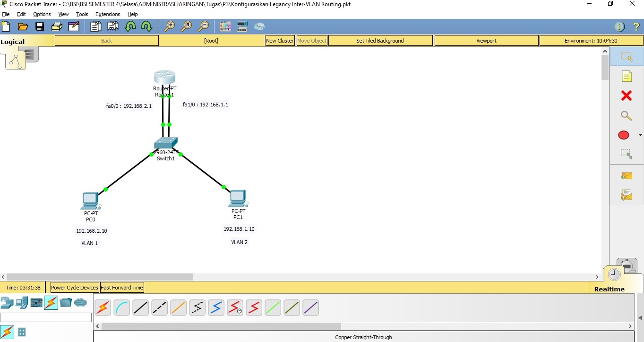
Task: Select the blue Console cable connection
Action: [x=121, y=307]
